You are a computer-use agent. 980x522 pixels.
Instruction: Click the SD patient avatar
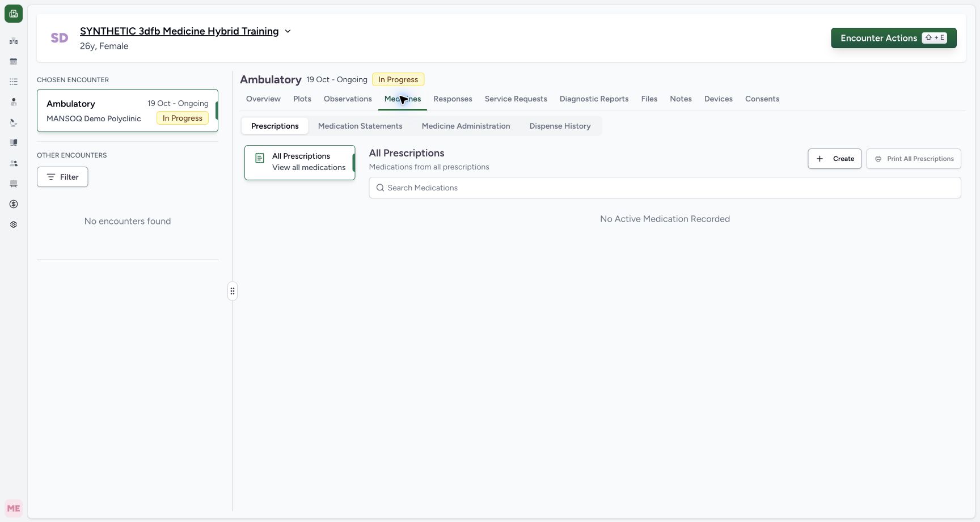(60, 38)
